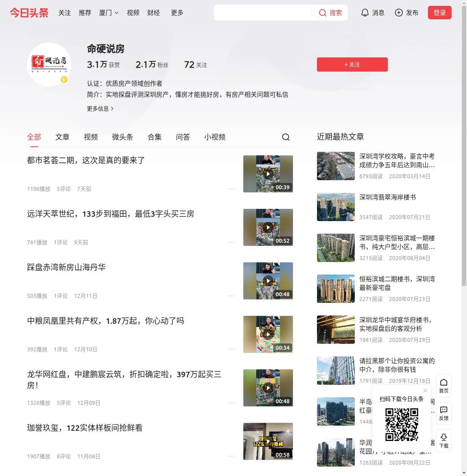Open article title 都市茗荟二期，这次是真的要来了
Image resolution: width=467 pixels, height=476 pixels.
tap(86, 161)
